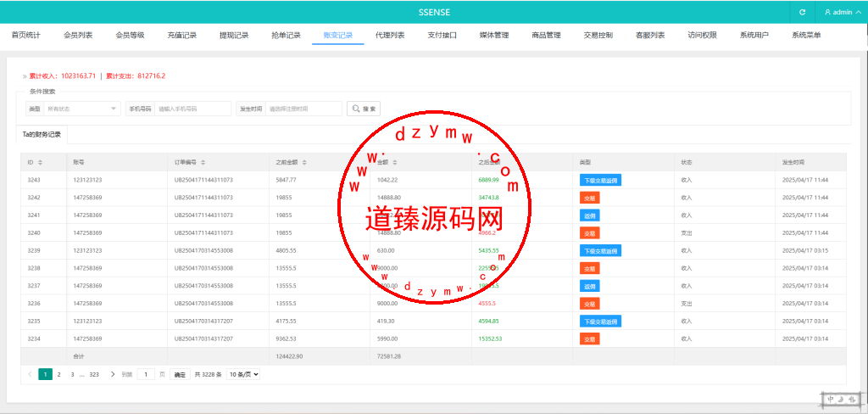Screen dimensions: 868x414
Task: Click 交易 tag in row 3240
Action: [590, 233]
